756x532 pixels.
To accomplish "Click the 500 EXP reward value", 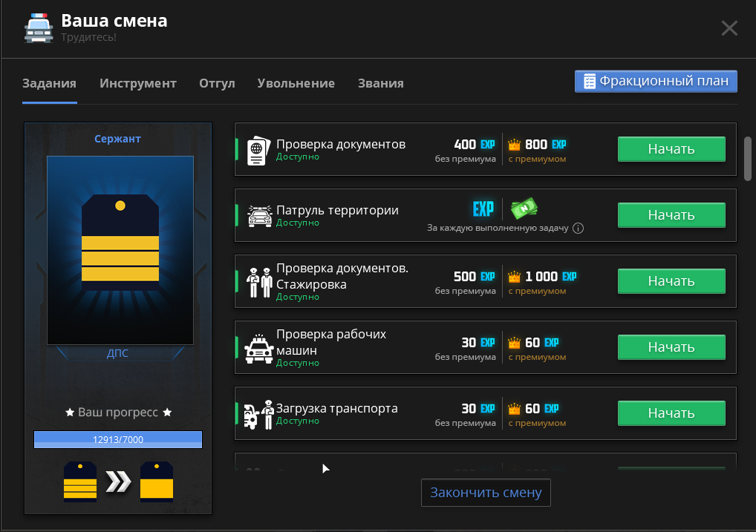I will (475, 277).
